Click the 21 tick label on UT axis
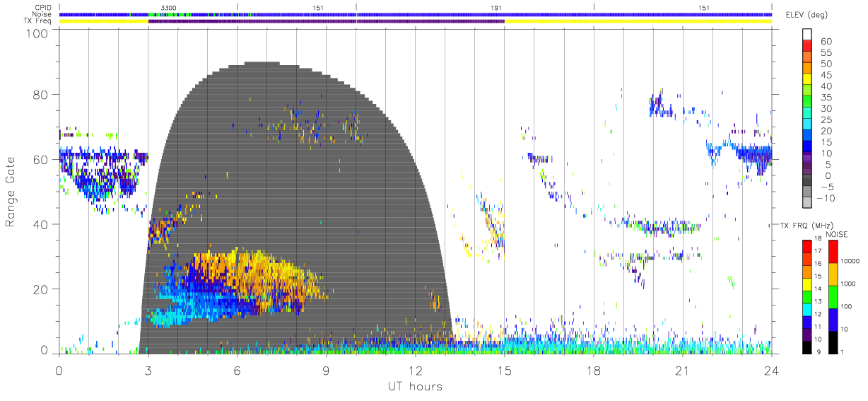This screenshot has width=868, height=401. point(683,370)
